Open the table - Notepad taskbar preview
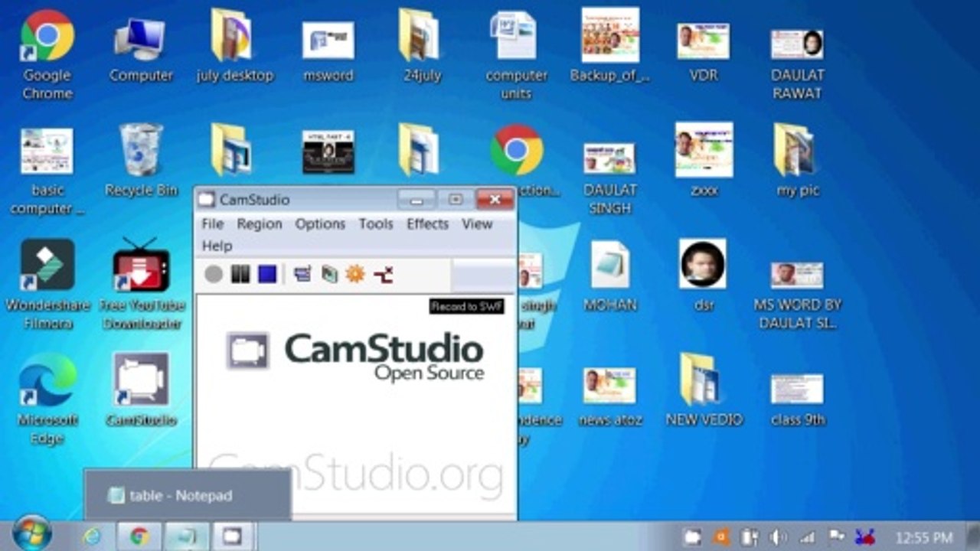This screenshot has height=551, width=980. point(188,495)
